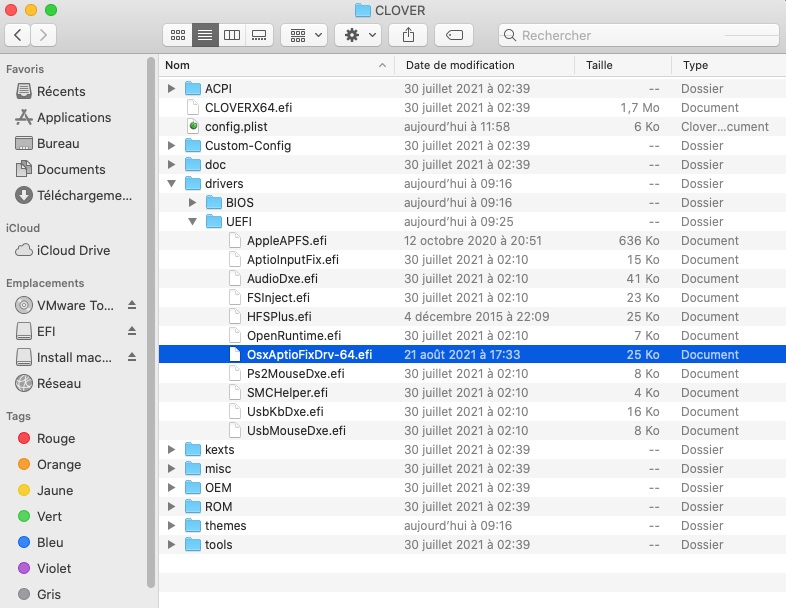Image resolution: width=786 pixels, height=608 pixels.
Task: Open Bureau in sidebar
Action: click(x=47, y=143)
